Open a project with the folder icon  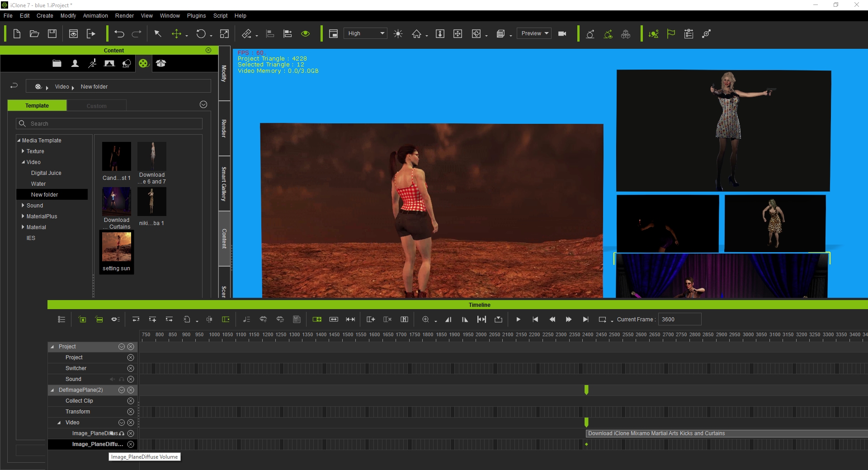tap(34, 34)
